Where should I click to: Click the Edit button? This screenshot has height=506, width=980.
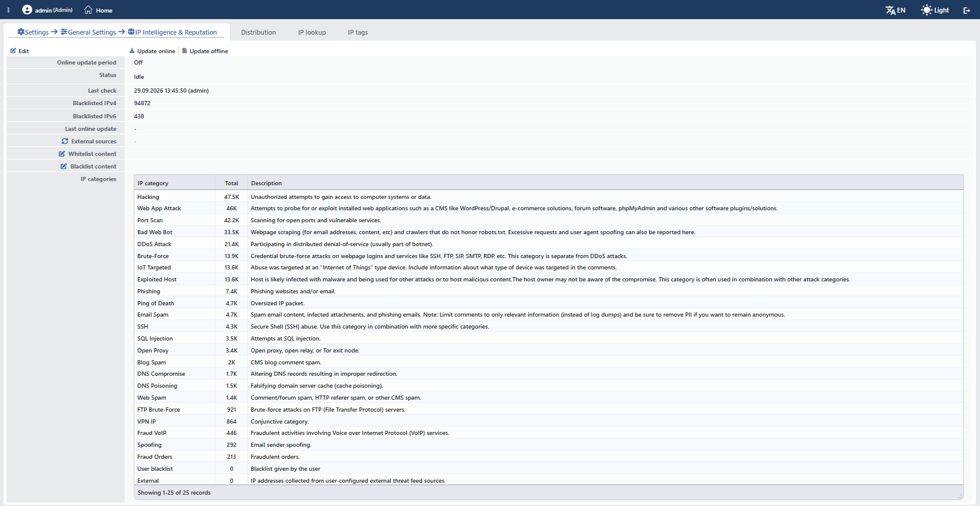pyautogui.click(x=20, y=51)
